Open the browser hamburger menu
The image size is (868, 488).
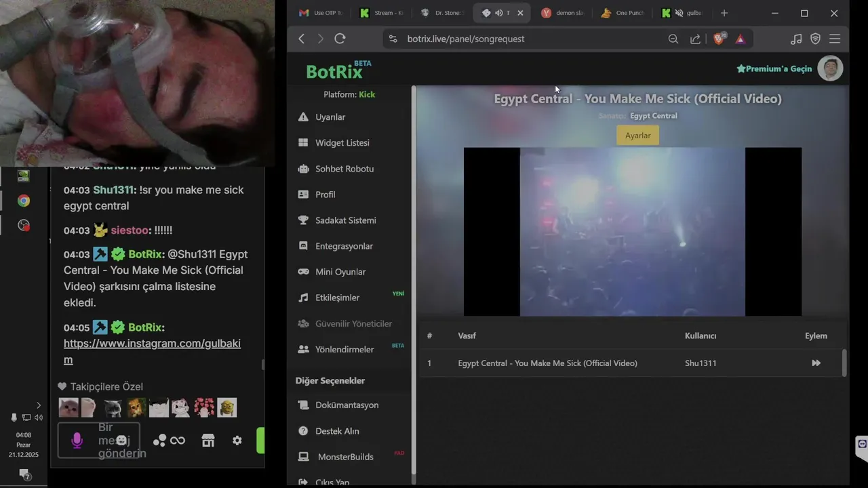[835, 39]
